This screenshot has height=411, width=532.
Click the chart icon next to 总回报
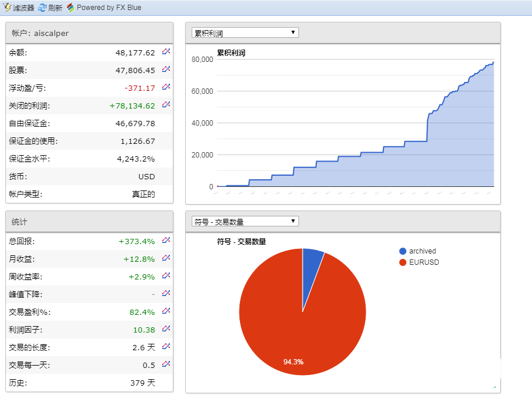coord(166,240)
